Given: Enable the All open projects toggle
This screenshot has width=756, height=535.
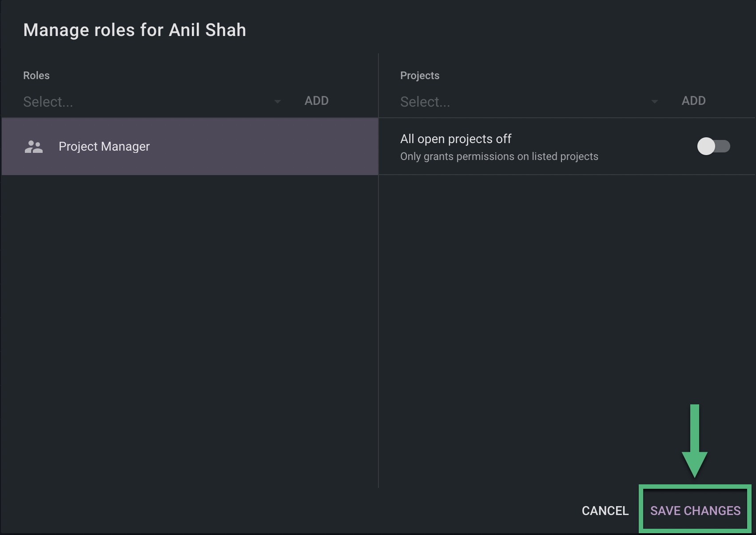Looking at the screenshot, I should click(713, 146).
